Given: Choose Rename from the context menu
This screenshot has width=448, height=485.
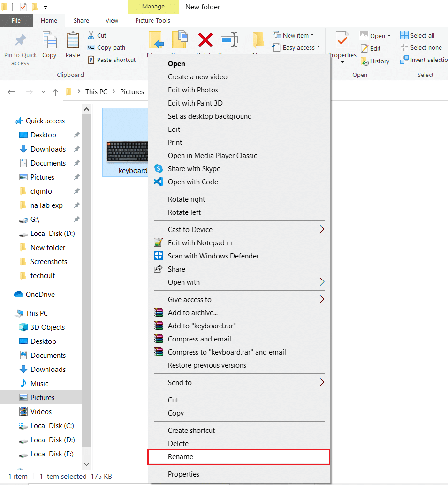Looking at the screenshot, I should (238, 457).
